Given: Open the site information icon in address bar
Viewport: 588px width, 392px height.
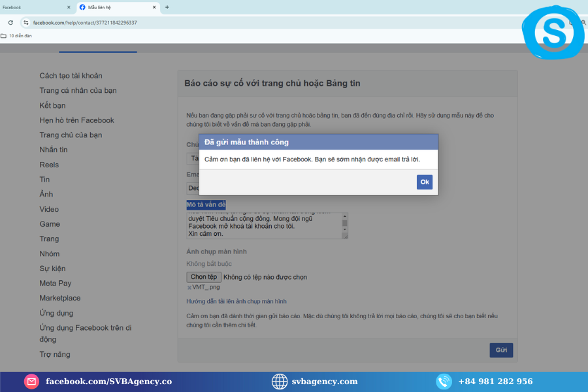Looking at the screenshot, I should pyautogui.click(x=25, y=22).
